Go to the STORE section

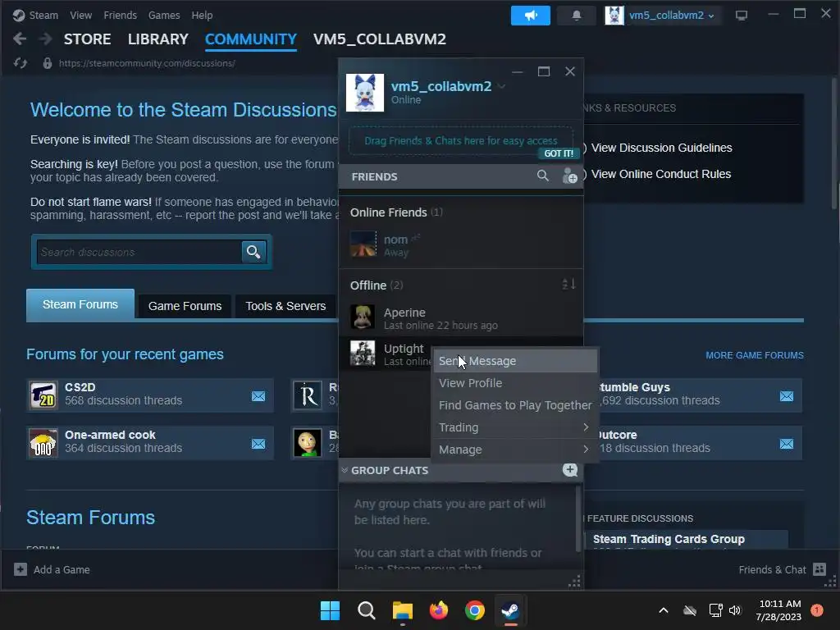87,39
